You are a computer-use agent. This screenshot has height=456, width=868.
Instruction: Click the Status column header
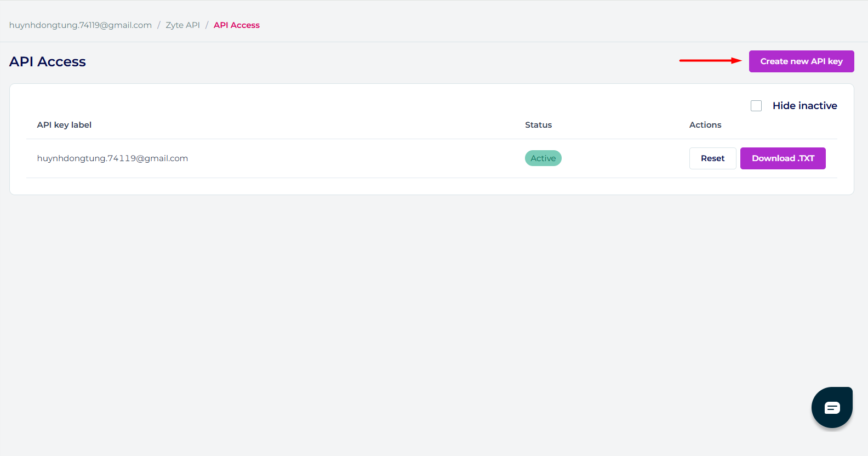538,125
